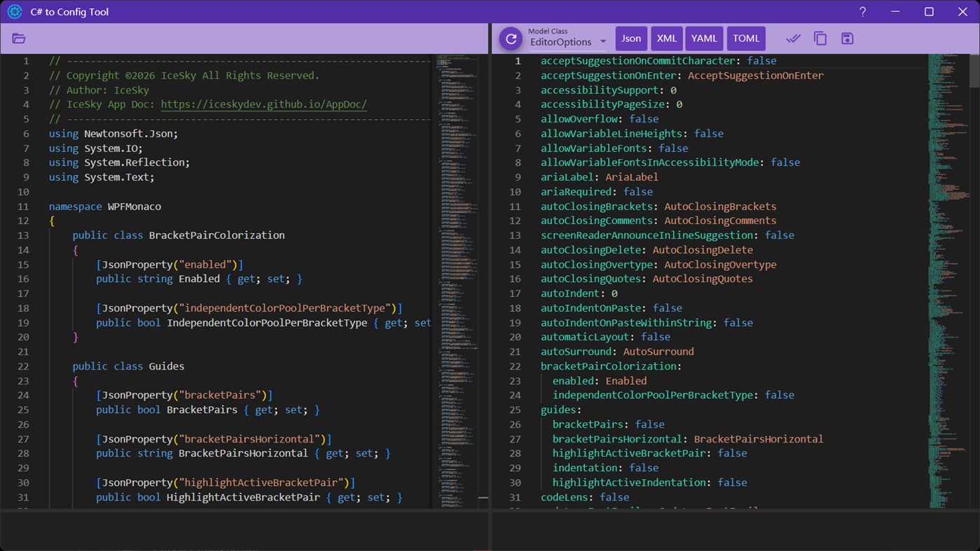Click 'guides:' key in output
980x551 pixels.
(561, 410)
